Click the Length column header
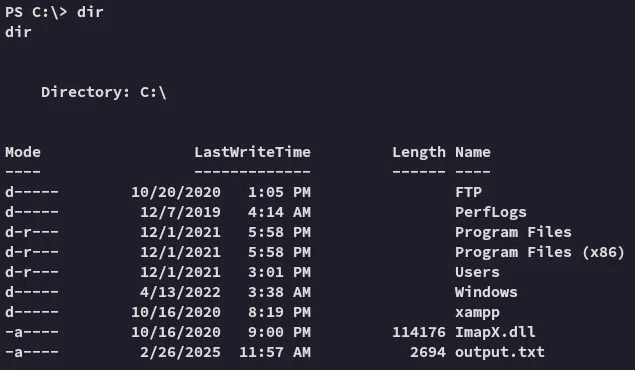Screen dimensions: 635x370 tap(419, 153)
